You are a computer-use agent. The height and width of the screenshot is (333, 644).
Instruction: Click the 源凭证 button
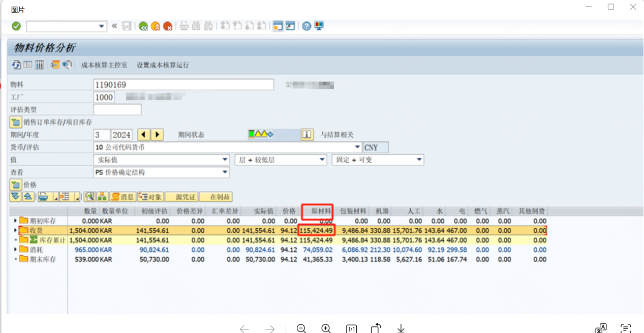[181, 197]
